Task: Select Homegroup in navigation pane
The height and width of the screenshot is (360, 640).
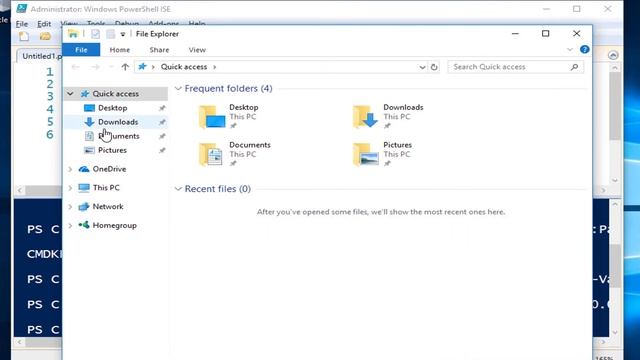Action: (x=114, y=225)
